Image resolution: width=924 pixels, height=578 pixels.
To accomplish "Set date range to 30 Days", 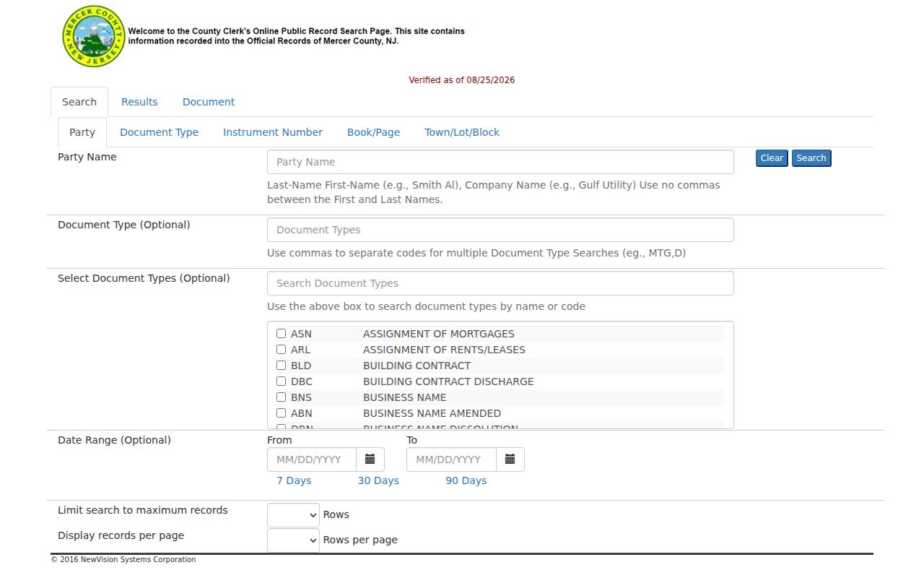I will pos(378,480).
